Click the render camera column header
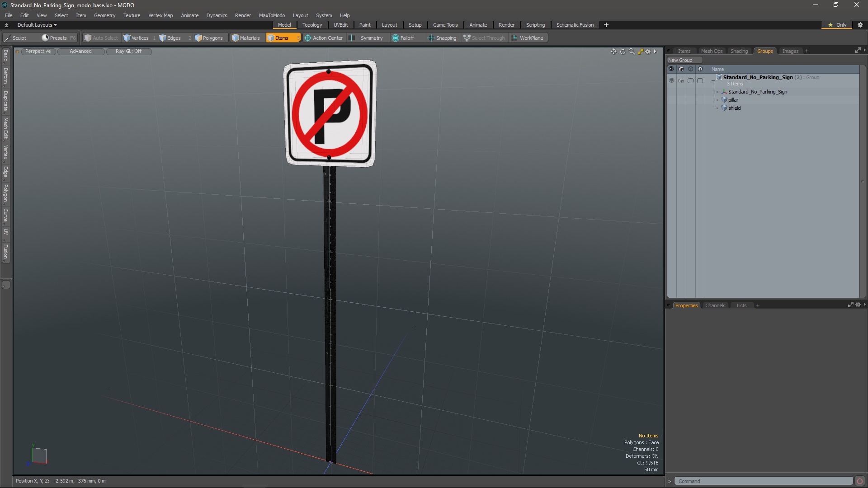Screen dimensions: 868x488 681,69
